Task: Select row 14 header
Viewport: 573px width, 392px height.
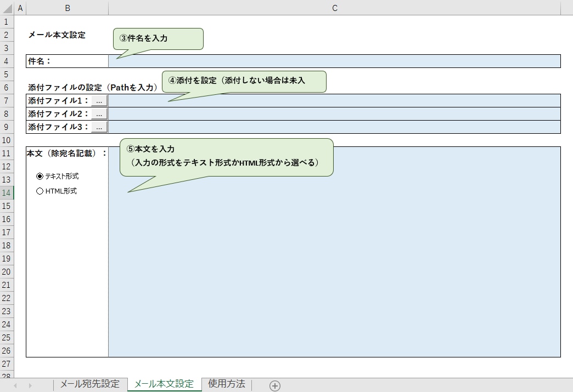Action: click(7, 192)
